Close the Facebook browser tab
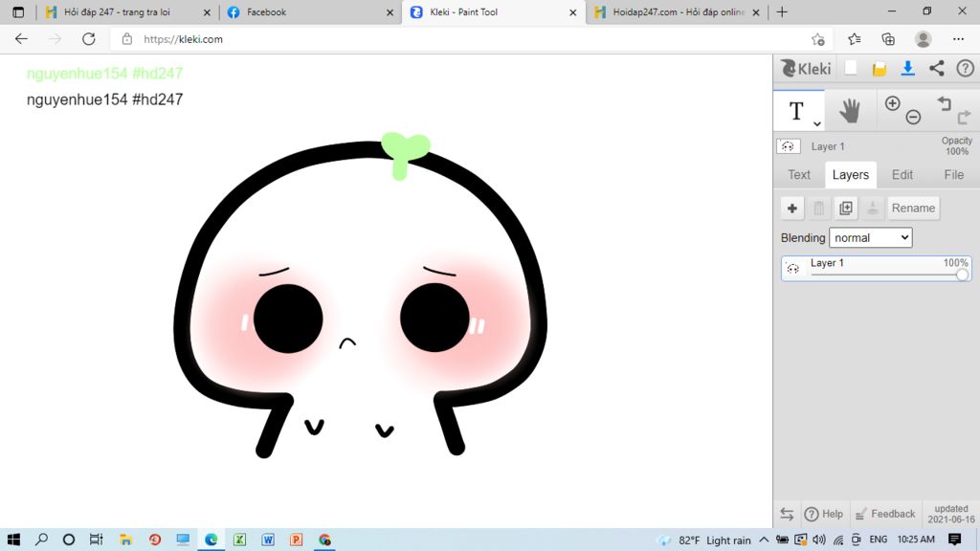This screenshot has width=980, height=551. tap(390, 12)
